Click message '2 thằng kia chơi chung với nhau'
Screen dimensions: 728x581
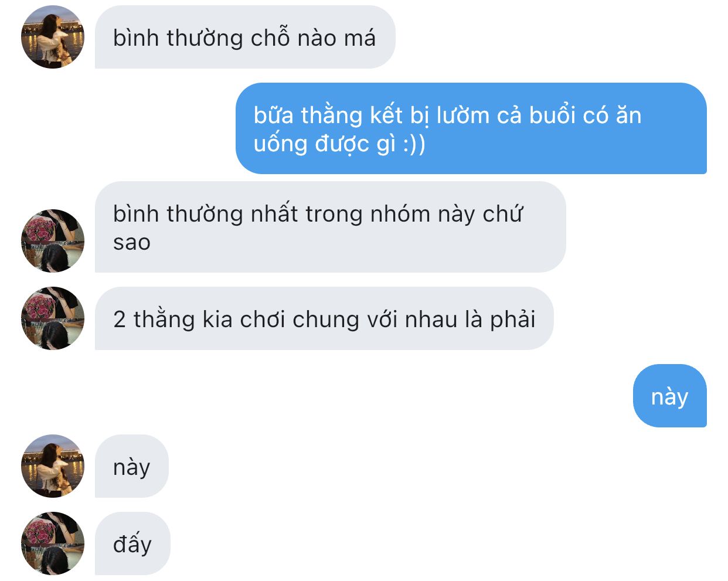[324, 318]
